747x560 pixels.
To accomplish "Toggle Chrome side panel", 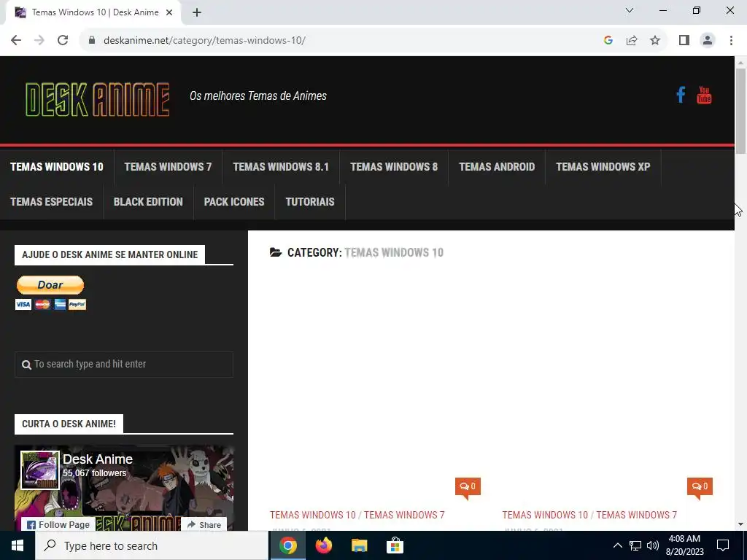I will click(684, 40).
